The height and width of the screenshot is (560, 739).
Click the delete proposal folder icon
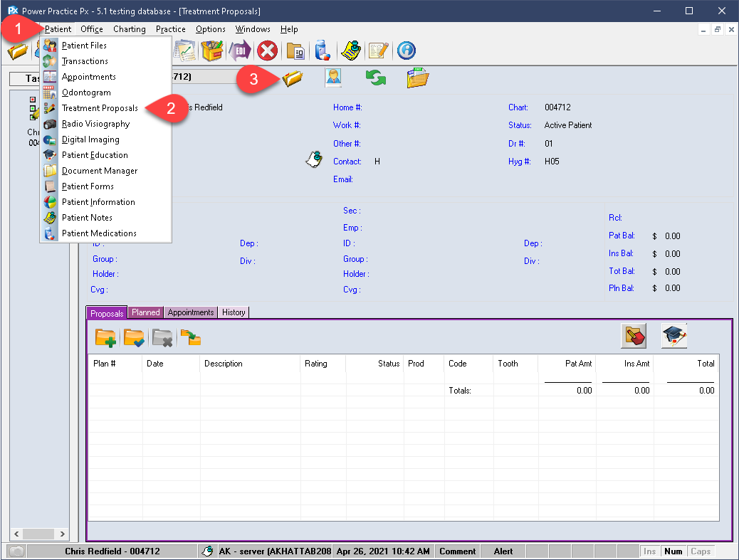(162, 338)
